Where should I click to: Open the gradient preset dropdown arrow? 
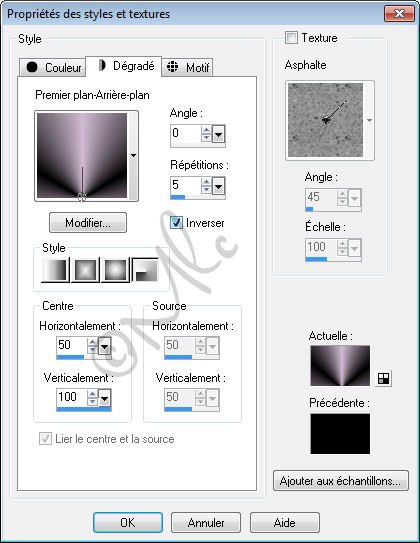coord(133,156)
